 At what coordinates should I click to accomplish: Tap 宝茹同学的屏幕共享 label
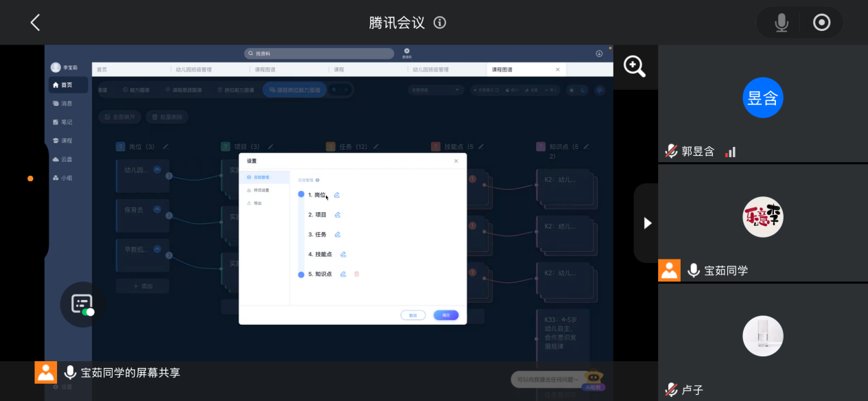(x=130, y=372)
